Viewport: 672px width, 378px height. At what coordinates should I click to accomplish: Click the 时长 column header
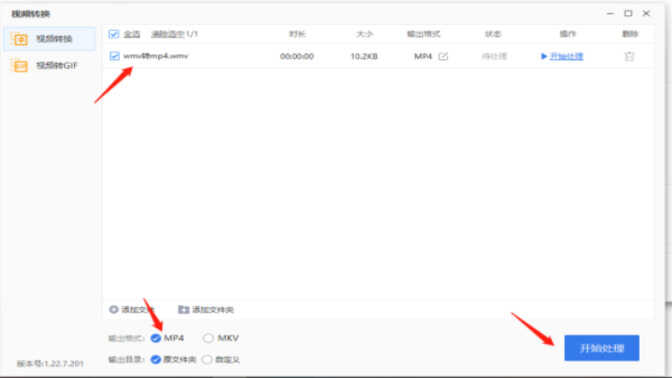point(297,34)
